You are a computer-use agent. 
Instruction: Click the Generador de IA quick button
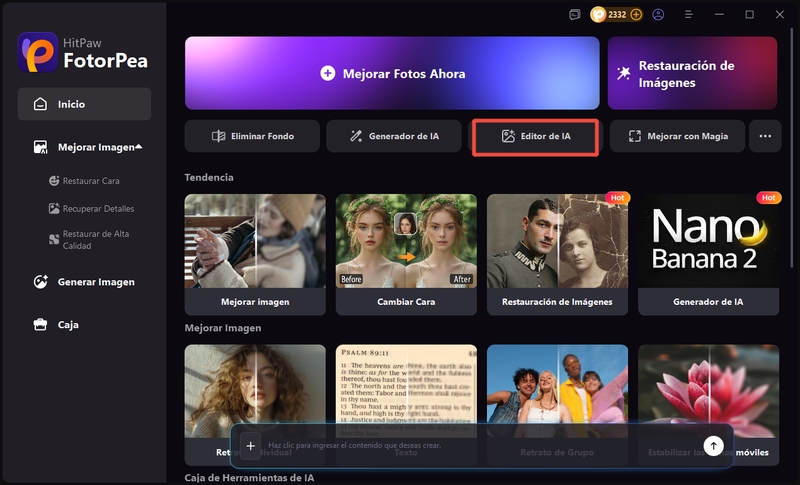click(x=394, y=136)
